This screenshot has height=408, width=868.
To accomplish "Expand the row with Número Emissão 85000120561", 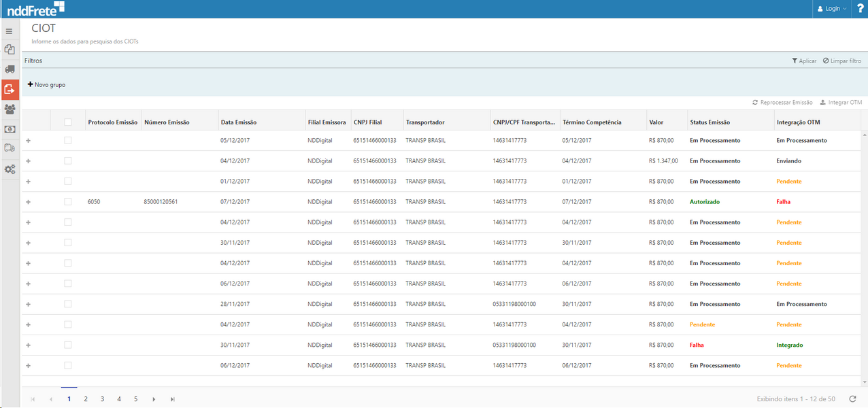I will click(x=28, y=202).
